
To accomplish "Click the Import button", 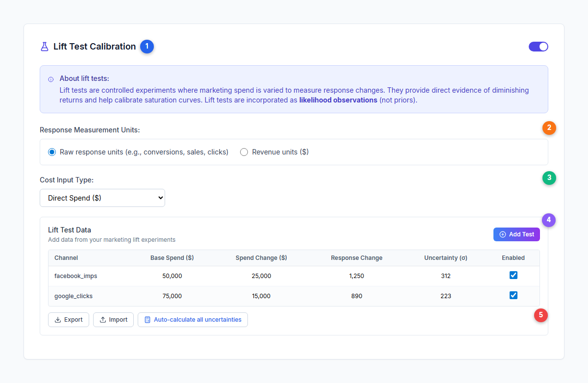I will point(113,320).
